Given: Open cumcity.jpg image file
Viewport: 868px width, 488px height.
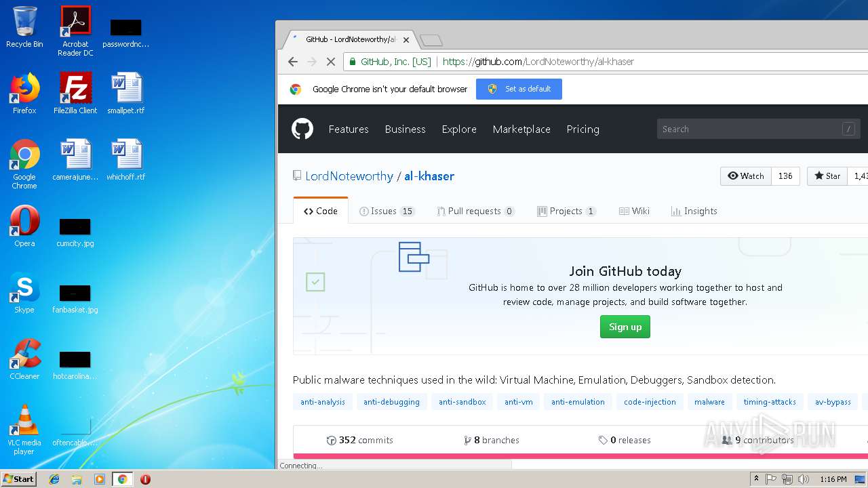Looking at the screenshot, I should [x=75, y=232].
